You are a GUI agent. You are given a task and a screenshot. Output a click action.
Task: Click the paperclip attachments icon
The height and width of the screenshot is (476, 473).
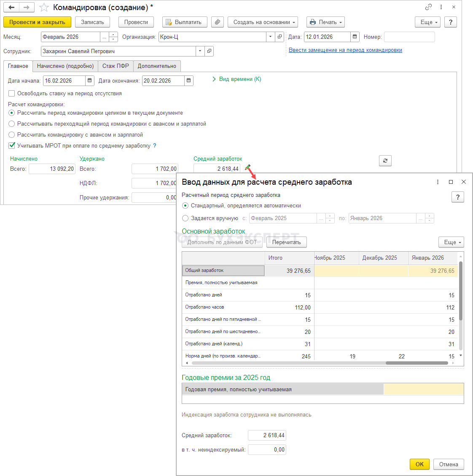pos(217,22)
